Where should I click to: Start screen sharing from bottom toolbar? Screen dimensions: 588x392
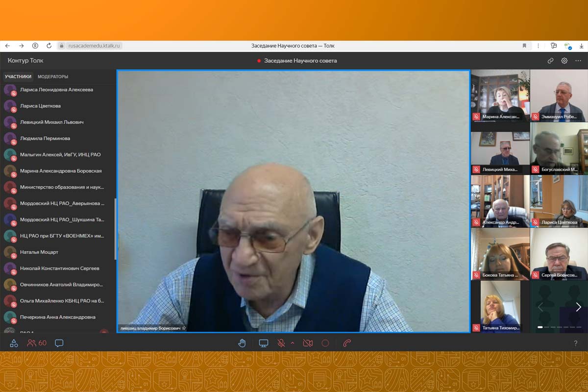(x=264, y=343)
